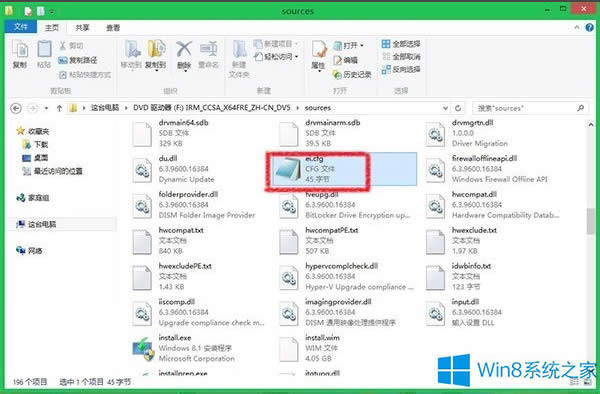Screen dimensions: 600x394
Task: Select Downloads (下载) in navigation pane
Action: 35,145
